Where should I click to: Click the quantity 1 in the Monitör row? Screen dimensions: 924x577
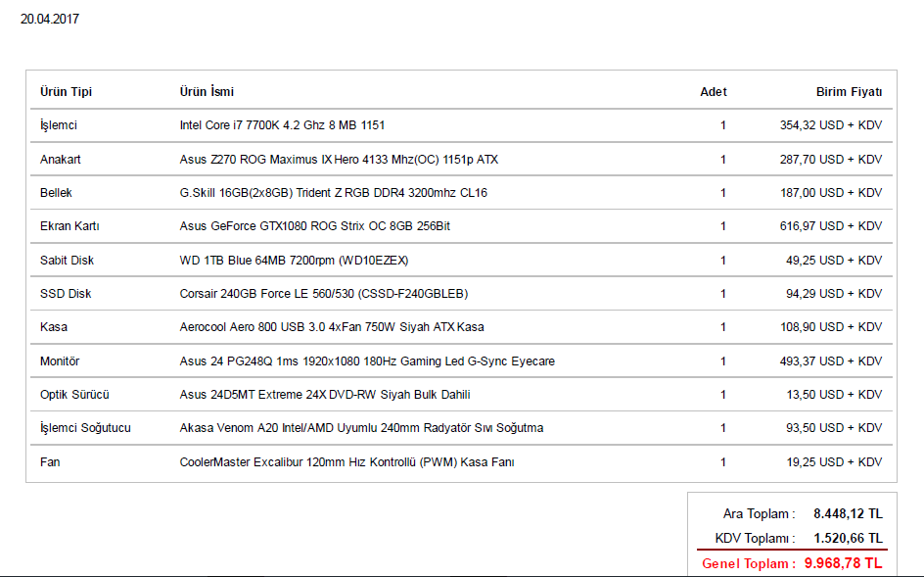tap(722, 361)
